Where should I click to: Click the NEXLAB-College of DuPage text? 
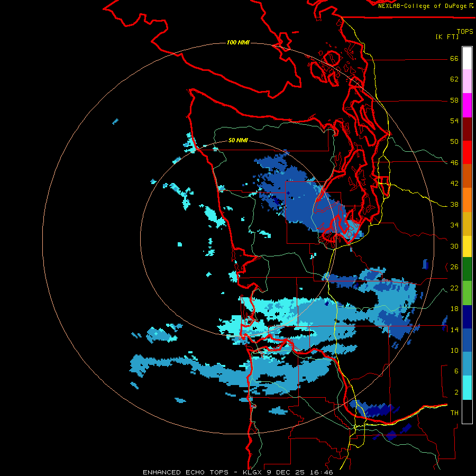click(422, 6)
